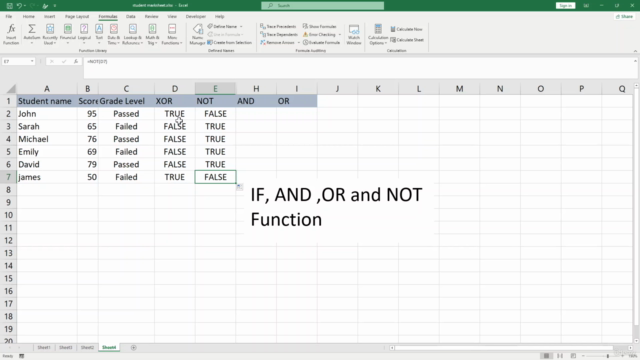Switch to the Data tab
This screenshot has width=640, height=360.
[131, 16]
